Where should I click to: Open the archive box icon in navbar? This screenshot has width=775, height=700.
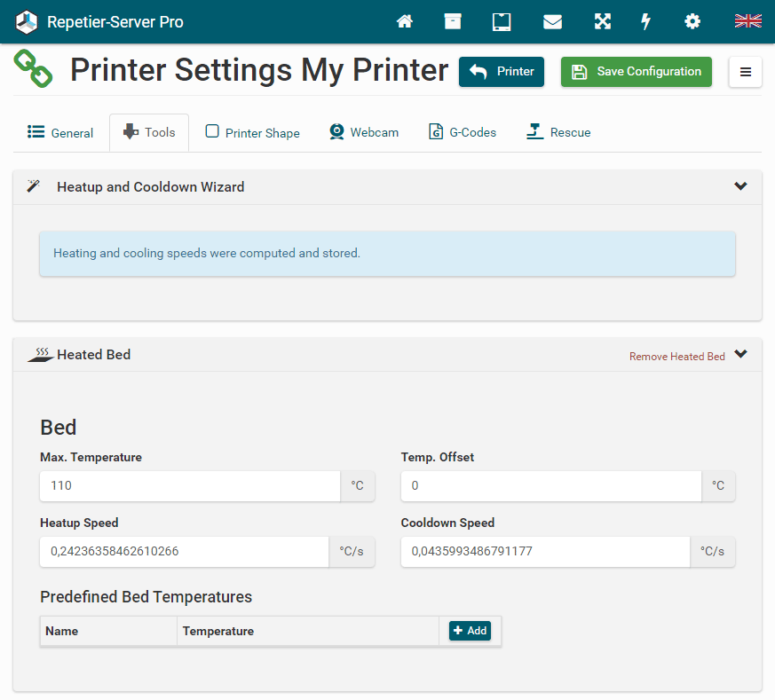click(x=453, y=21)
